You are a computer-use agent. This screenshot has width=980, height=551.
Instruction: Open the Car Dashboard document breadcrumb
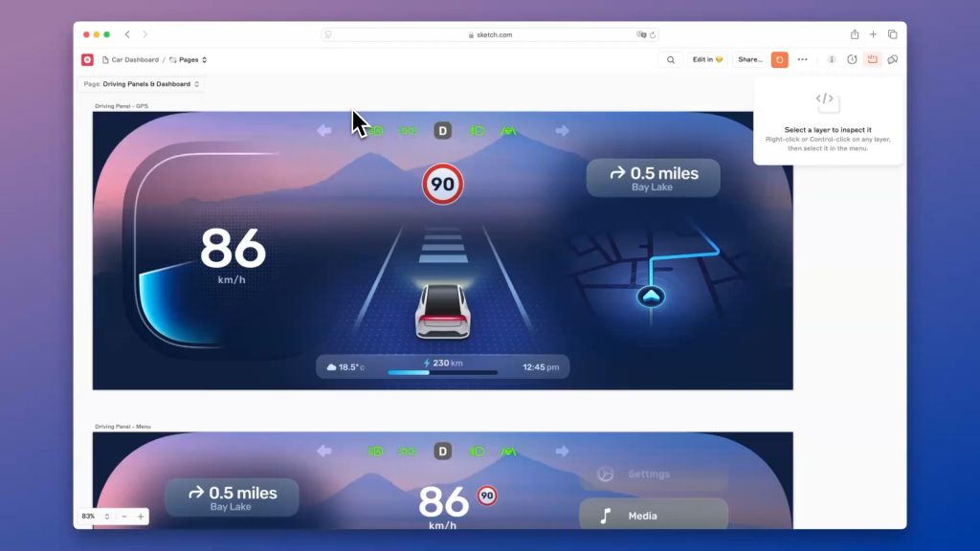130,60
